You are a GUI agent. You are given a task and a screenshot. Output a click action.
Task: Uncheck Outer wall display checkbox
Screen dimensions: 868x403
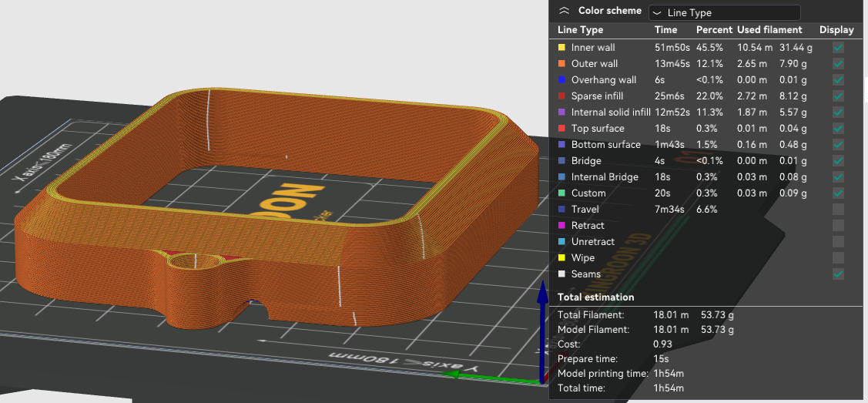click(x=838, y=64)
